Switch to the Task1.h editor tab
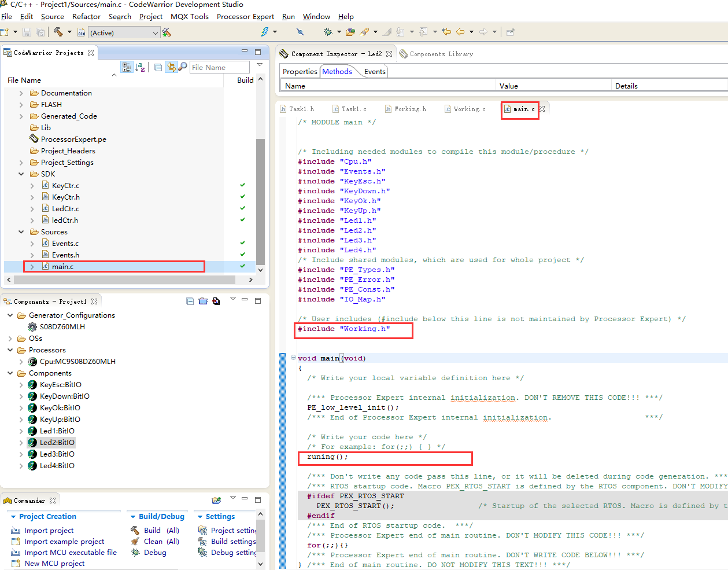 tap(297, 109)
